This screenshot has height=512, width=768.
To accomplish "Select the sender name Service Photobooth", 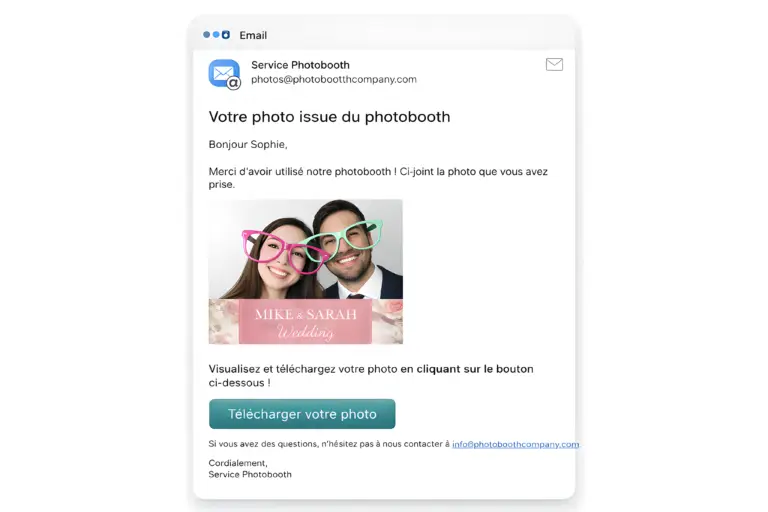I will (300, 65).
